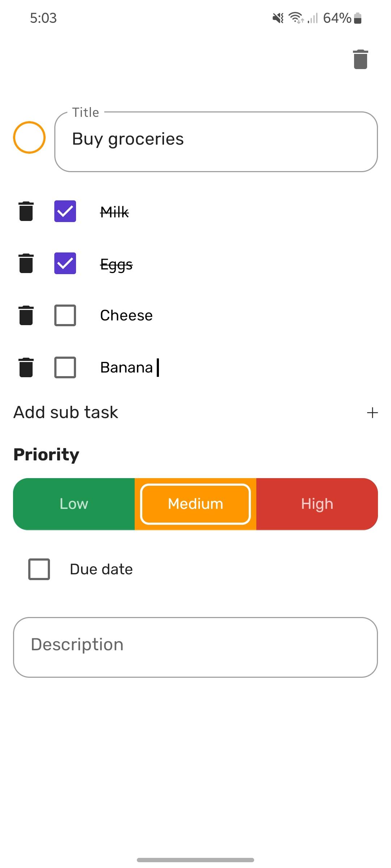This screenshot has width=391, height=868.
Task: Tap the Cheese subtask text
Action: [126, 315]
